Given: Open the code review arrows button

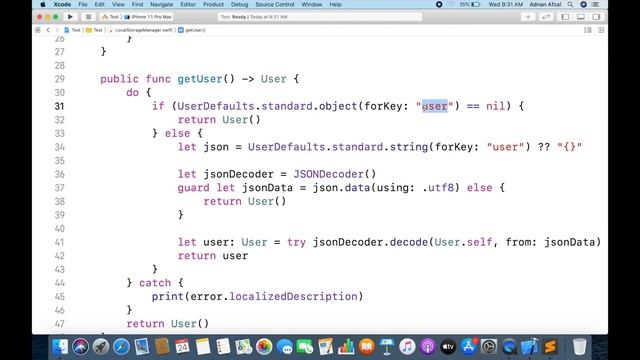Looking at the screenshot, I should tap(546, 17).
